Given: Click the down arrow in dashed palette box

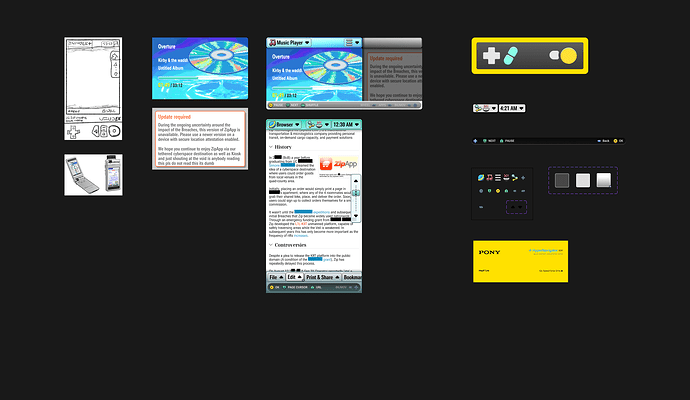Looking at the screenshot, I should (520, 207).
